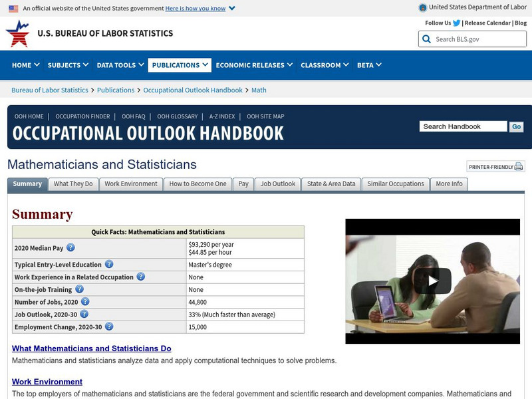This screenshot has height=399, width=532.
Task: Select the Similar Occupations tab
Action: tap(395, 184)
